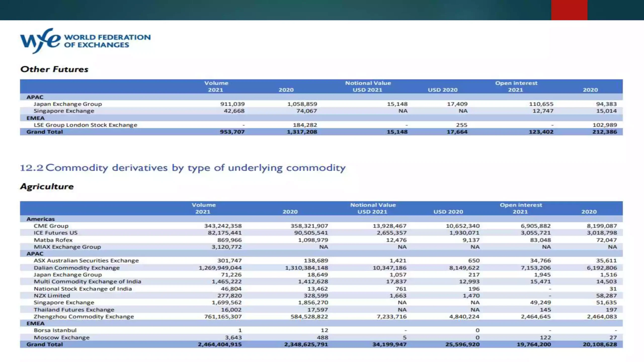Click the value 184,282
This screenshot has height=362, width=644.
coord(305,125)
